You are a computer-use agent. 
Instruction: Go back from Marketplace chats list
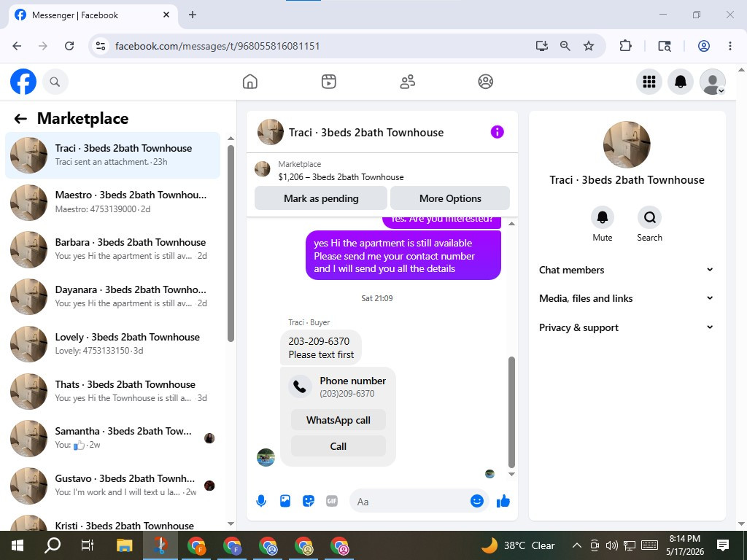click(x=20, y=119)
